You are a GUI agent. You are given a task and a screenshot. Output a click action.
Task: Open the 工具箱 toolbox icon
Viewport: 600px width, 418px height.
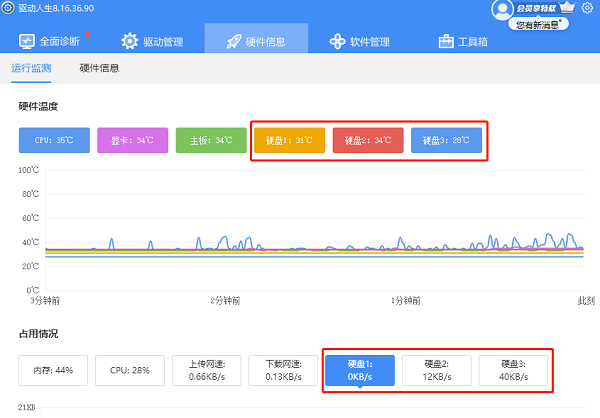coord(447,41)
